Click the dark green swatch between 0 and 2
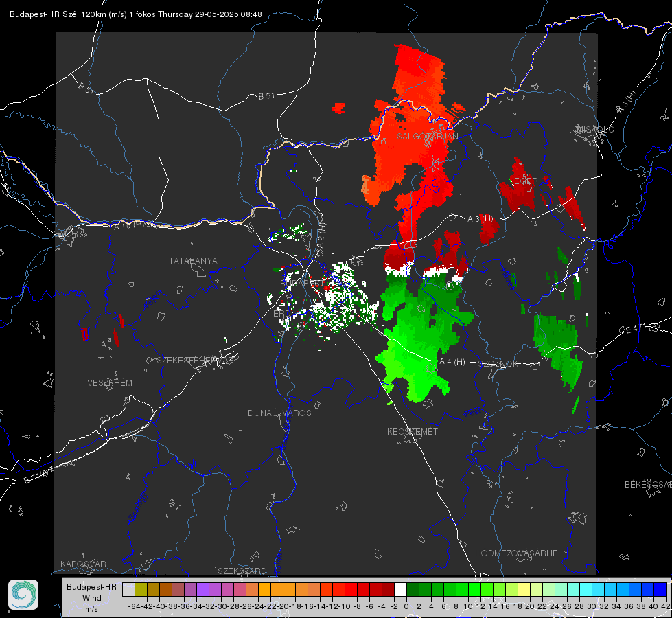The width and height of the screenshot is (672, 618). point(413,589)
